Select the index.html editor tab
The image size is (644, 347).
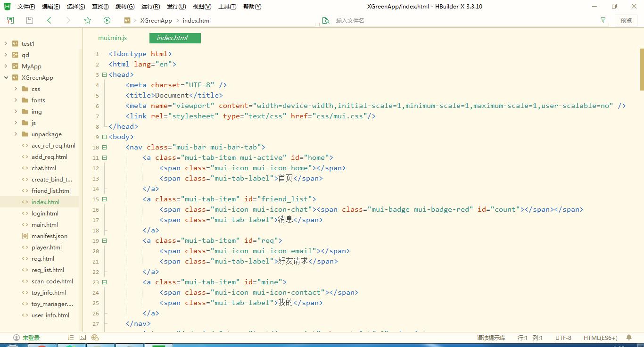(x=175, y=38)
